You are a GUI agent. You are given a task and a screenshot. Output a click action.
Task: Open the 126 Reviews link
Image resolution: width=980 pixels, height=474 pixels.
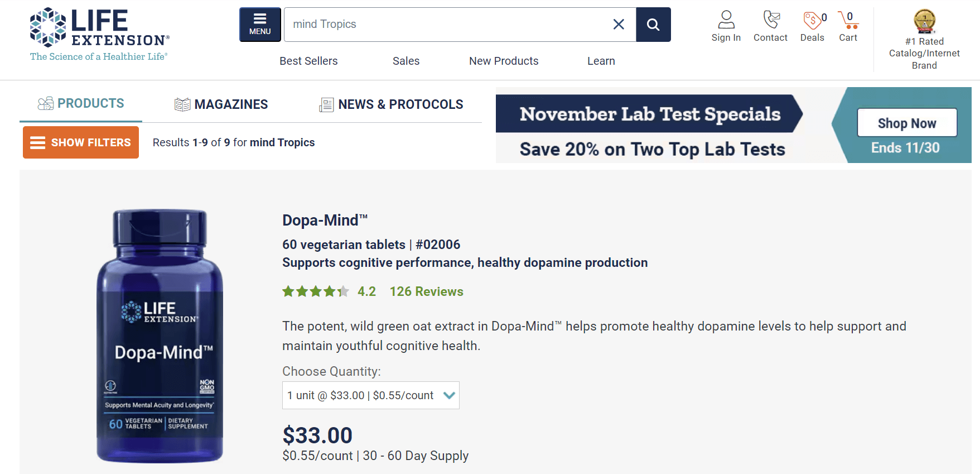pyautogui.click(x=426, y=291)
